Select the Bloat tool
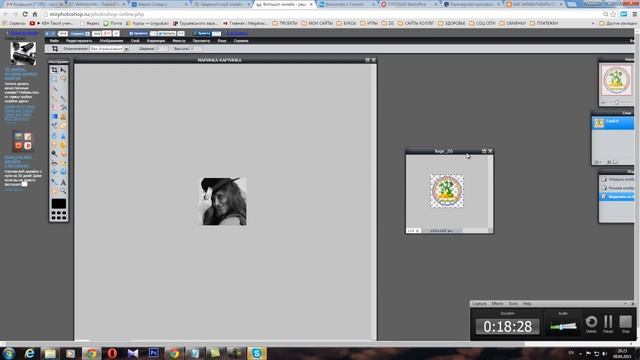The height and width of the screenshot is (360, 640). 54,172
